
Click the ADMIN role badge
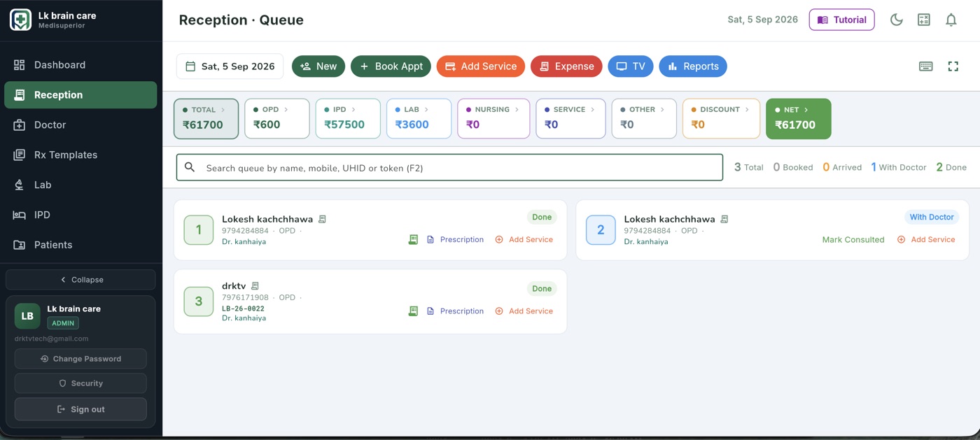(63, 323)
